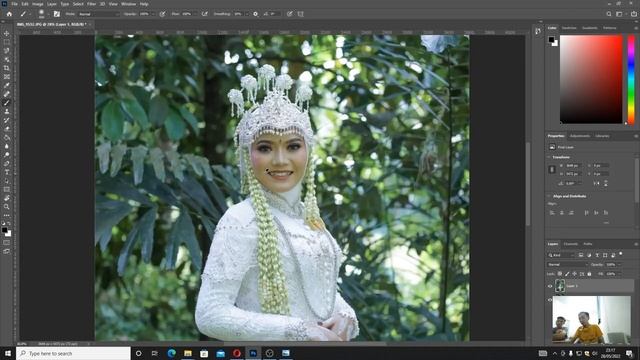Align horizontal centers button
The width and height of the screenshot is (640, 360).
pos(562,213)
